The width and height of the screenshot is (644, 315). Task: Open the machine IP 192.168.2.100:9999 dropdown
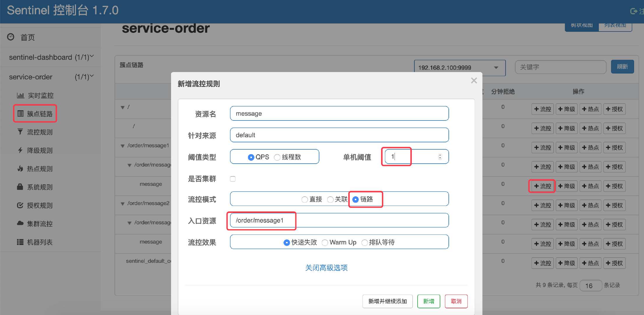tap(460, 68)
